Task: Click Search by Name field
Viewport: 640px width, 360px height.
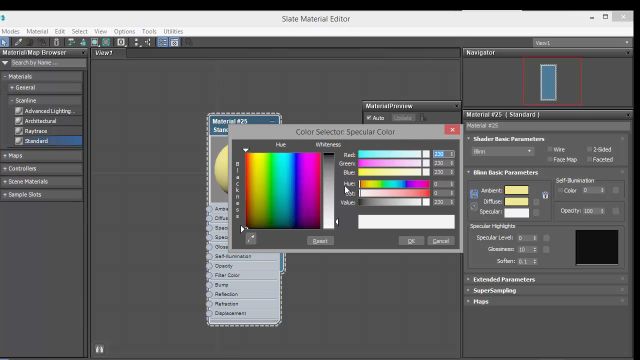Action: [x=48, y=63]
